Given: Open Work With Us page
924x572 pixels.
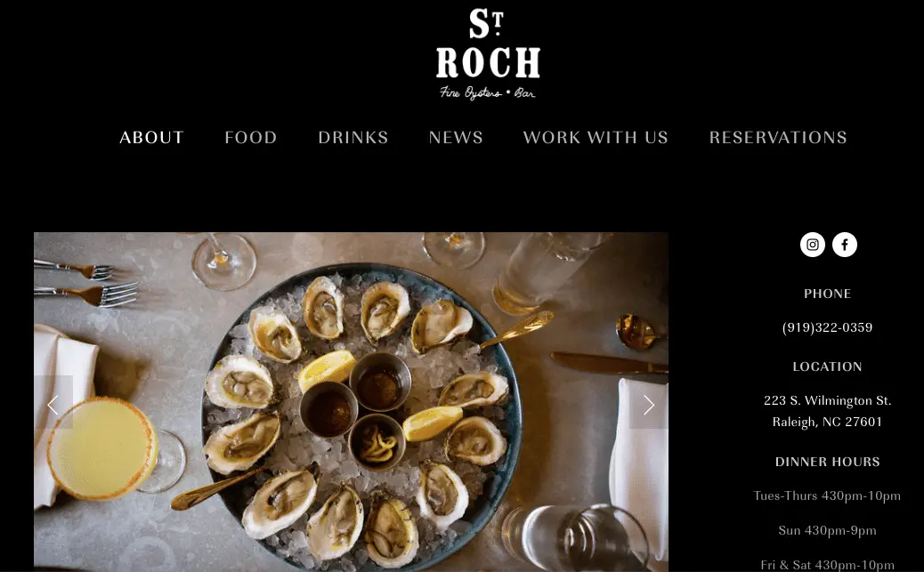Looking at the screenshot, I should tap(596, 137).
